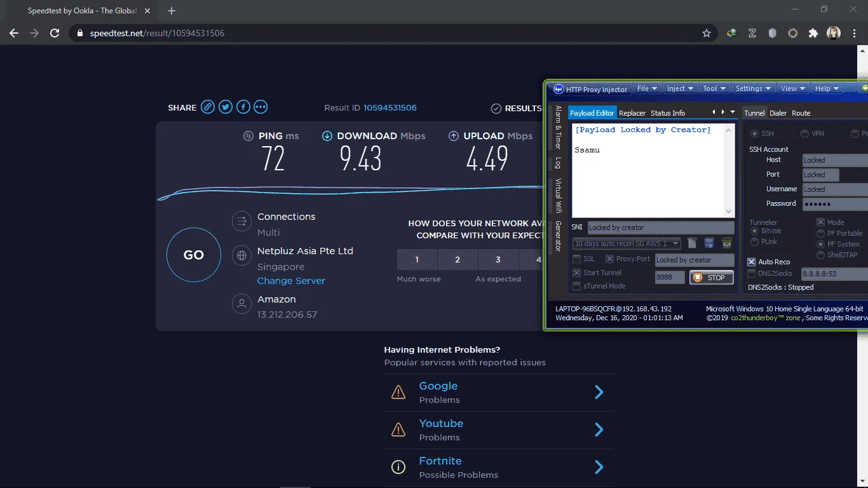
Task: Open the 10 days auto recon config dropdown
Action: 627,243
